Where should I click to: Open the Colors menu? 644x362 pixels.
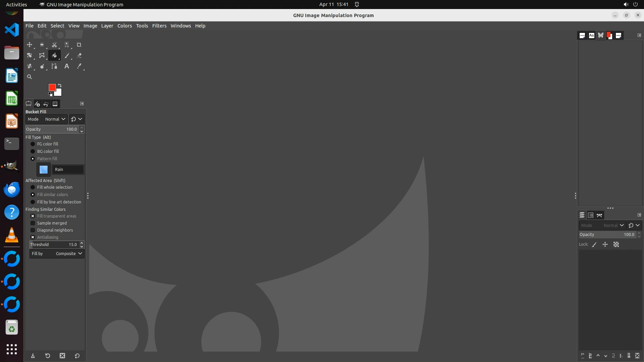click(124, 26)
